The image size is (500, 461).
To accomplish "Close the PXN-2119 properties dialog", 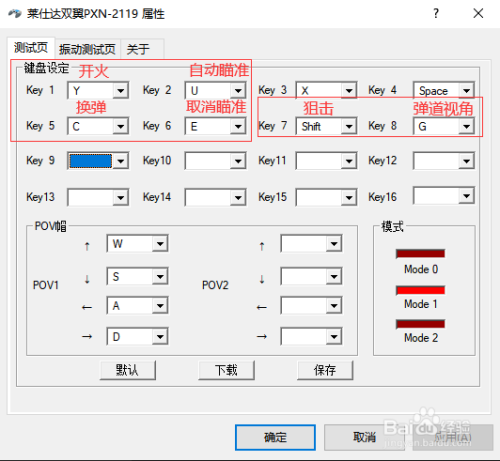I will click(478, 14).
